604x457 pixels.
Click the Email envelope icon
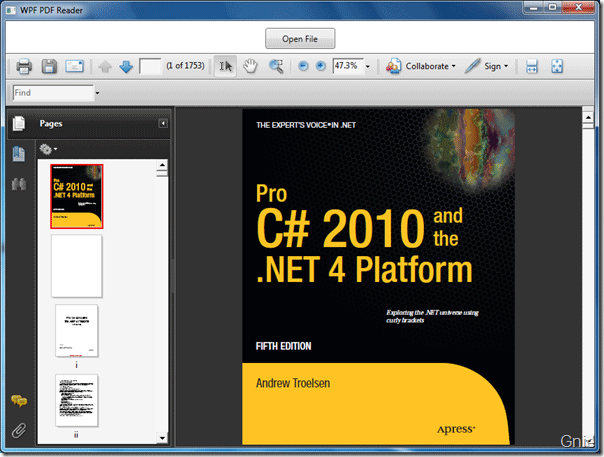tap(73, 67)
